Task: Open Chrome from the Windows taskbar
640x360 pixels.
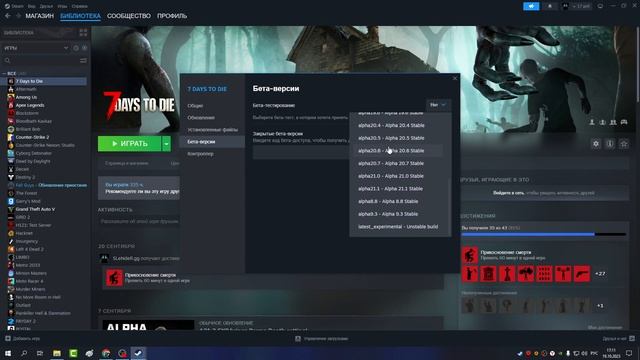Action: tap(106, 353)
